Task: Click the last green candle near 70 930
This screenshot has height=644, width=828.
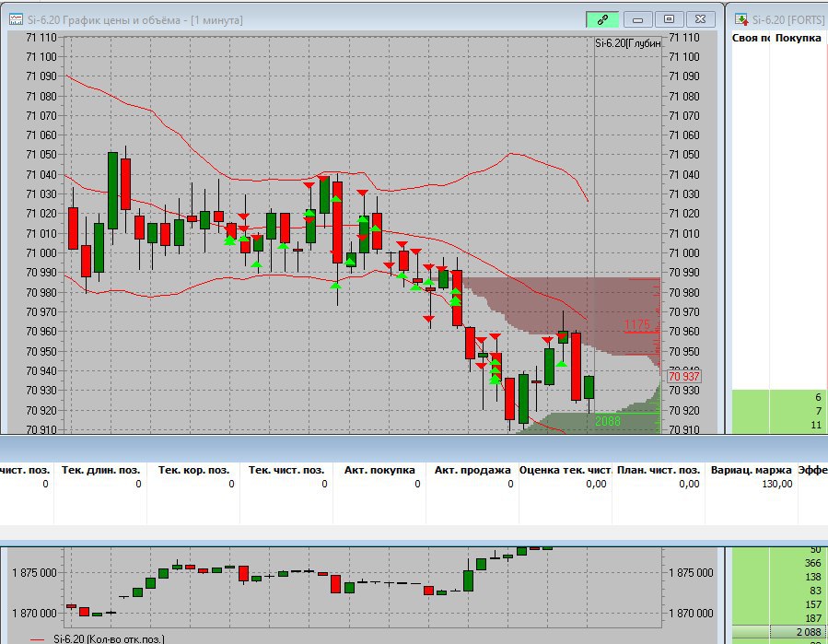Action: coord(589,387)
